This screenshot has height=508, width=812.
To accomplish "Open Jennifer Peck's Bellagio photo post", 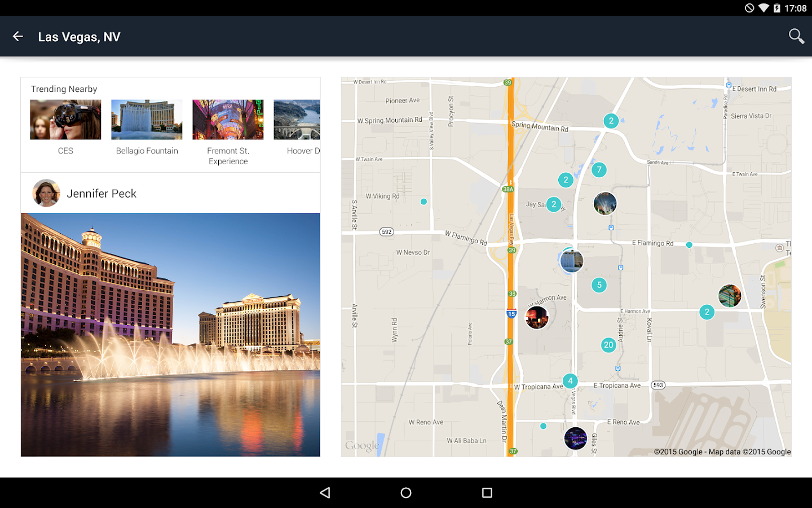I will click(170, 334).
